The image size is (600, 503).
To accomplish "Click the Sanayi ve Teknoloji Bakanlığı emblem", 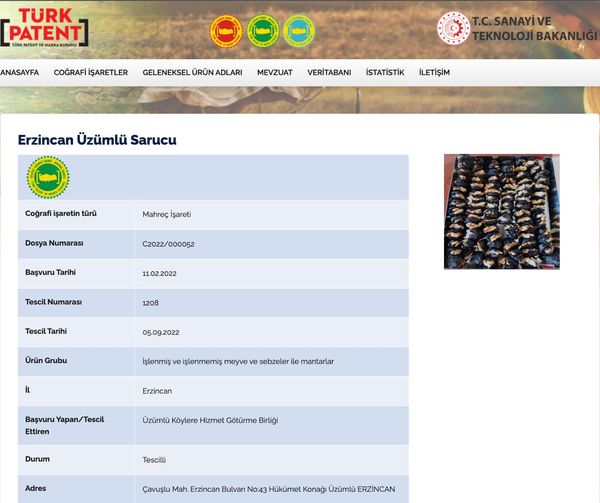I will point(453,28).
